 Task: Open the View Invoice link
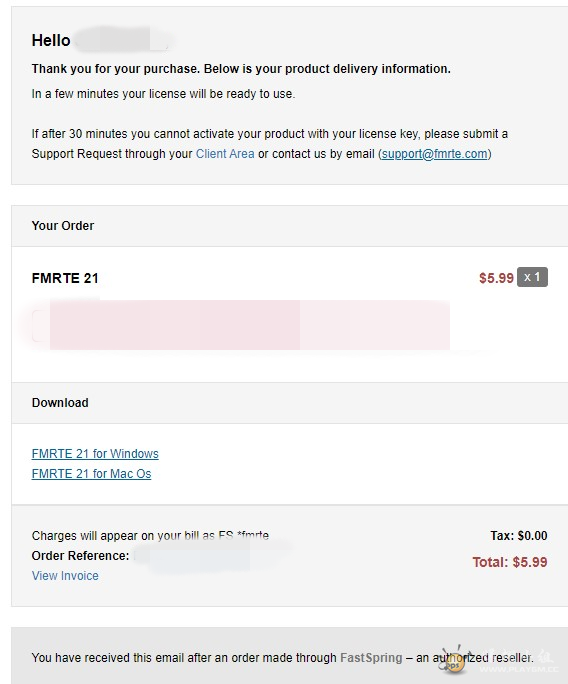coord(65,576)
